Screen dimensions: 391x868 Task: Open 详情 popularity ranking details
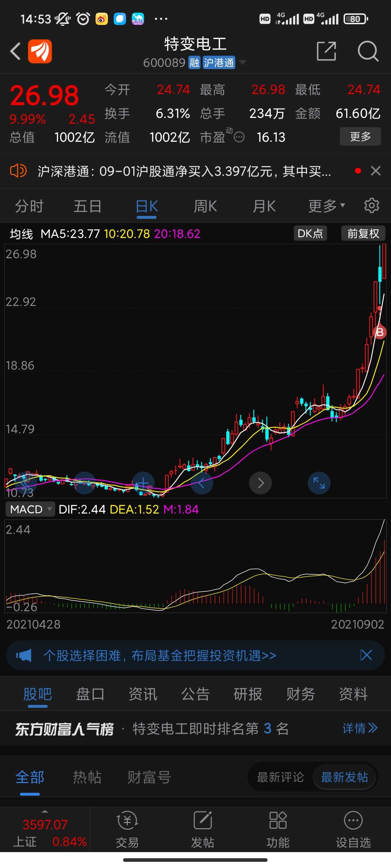[360, 728]
